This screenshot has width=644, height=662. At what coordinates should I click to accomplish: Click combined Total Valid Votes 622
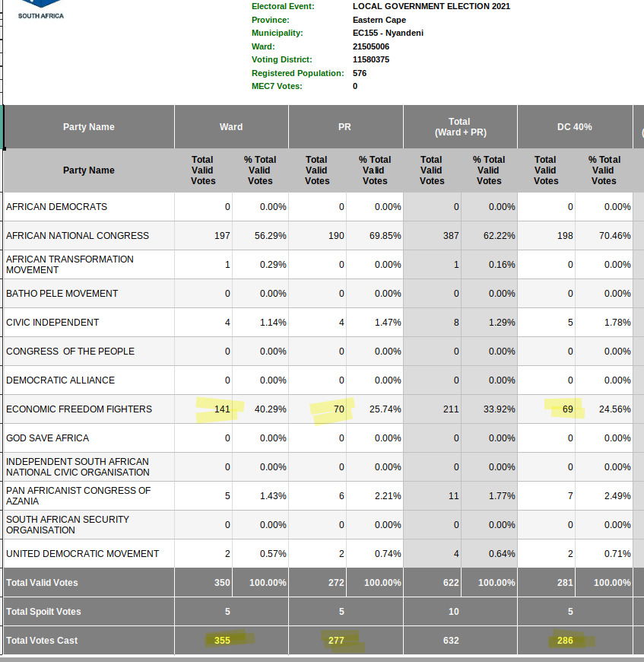451,583
